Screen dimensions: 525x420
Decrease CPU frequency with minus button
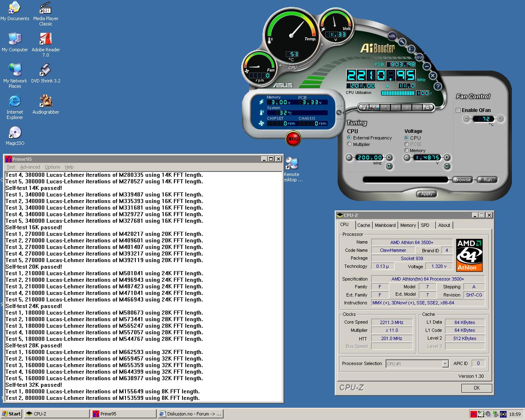click(349, 157)
